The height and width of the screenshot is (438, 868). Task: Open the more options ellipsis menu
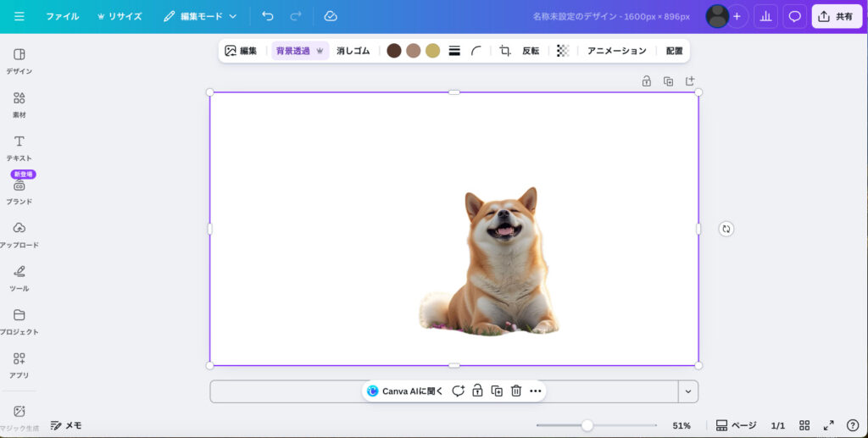[x=535, y=391]
